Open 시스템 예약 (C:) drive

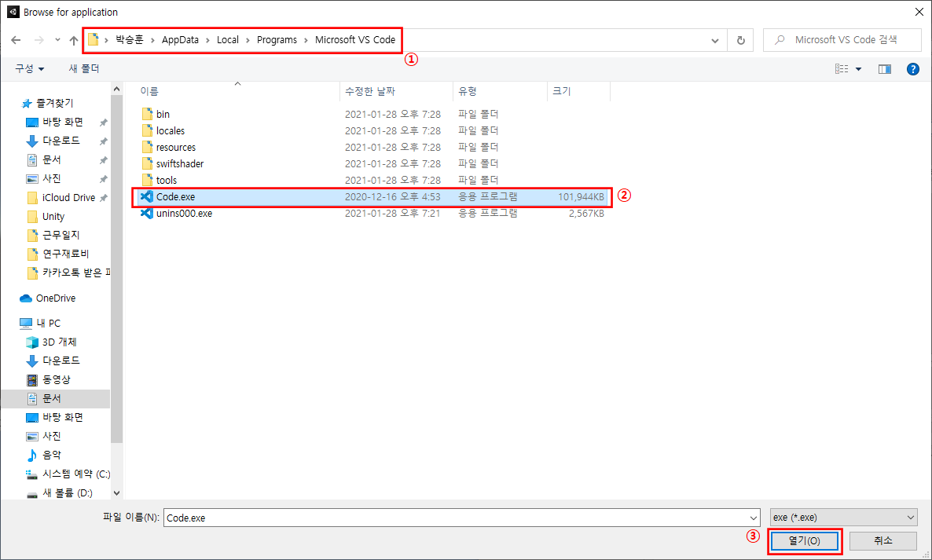tap(76, 474)
